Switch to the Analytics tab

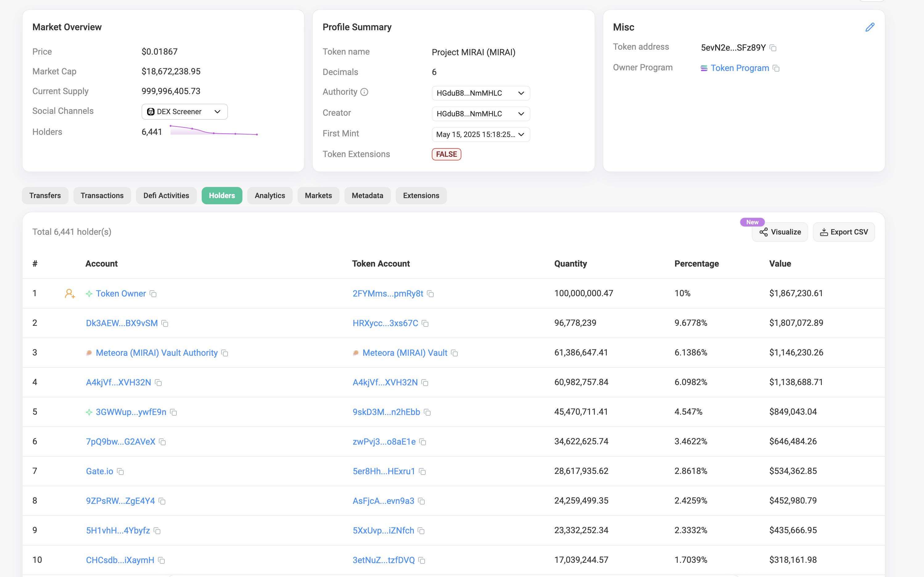pos(270,196)
